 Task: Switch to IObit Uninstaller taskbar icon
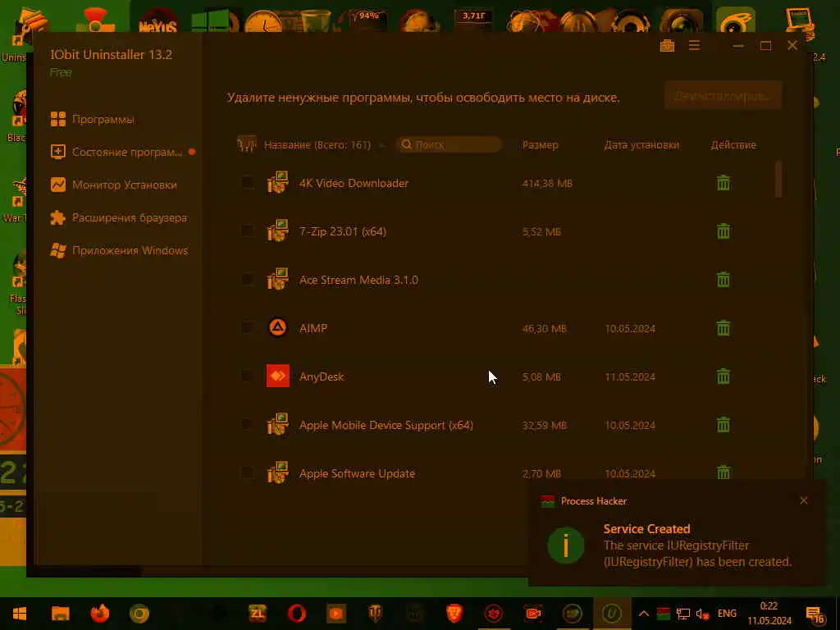click(612, 614)
